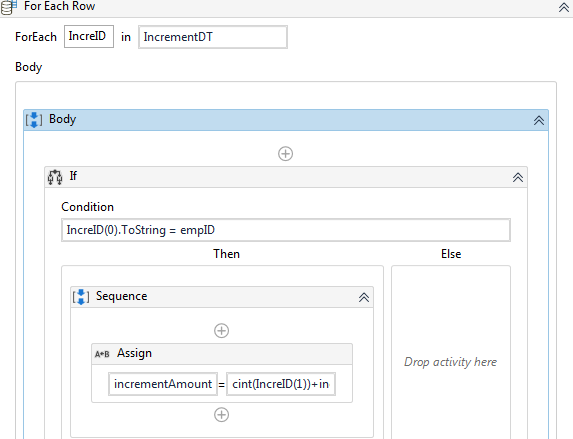Collapse the Body sequence
This screenshot has height=439, width=573.
pyautogui.click(x=539, y=120)
